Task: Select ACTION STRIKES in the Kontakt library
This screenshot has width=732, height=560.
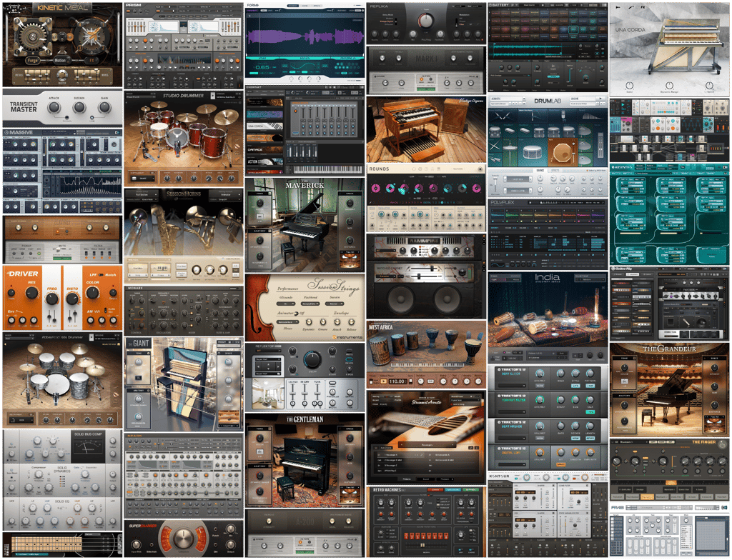Action: click(264, 162)
